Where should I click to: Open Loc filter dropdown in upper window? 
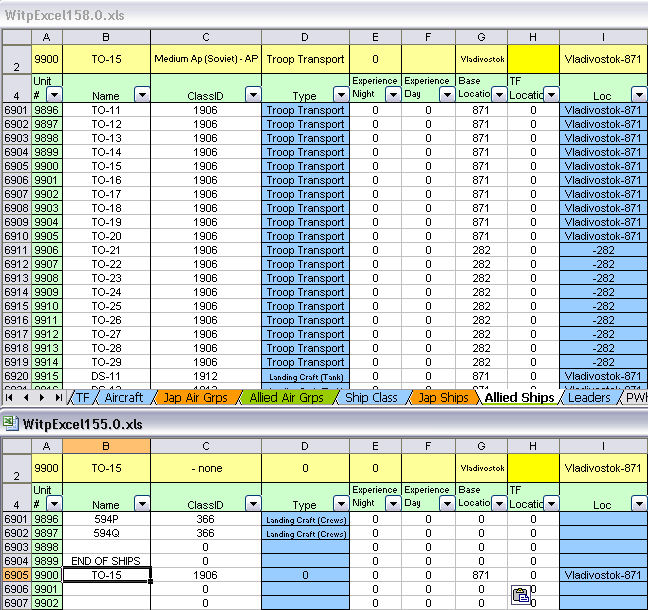pyautogui.click(x=639, y=95)
